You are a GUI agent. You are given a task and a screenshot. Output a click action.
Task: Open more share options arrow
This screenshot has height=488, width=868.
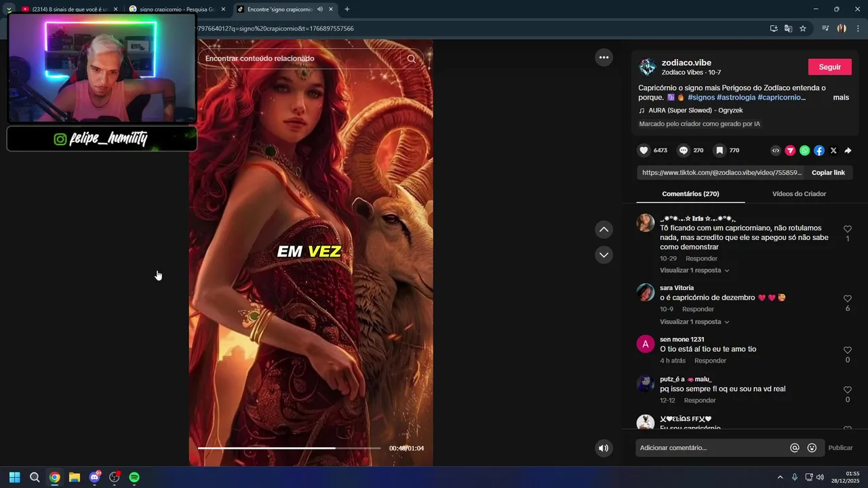click(x=848, y=150)
